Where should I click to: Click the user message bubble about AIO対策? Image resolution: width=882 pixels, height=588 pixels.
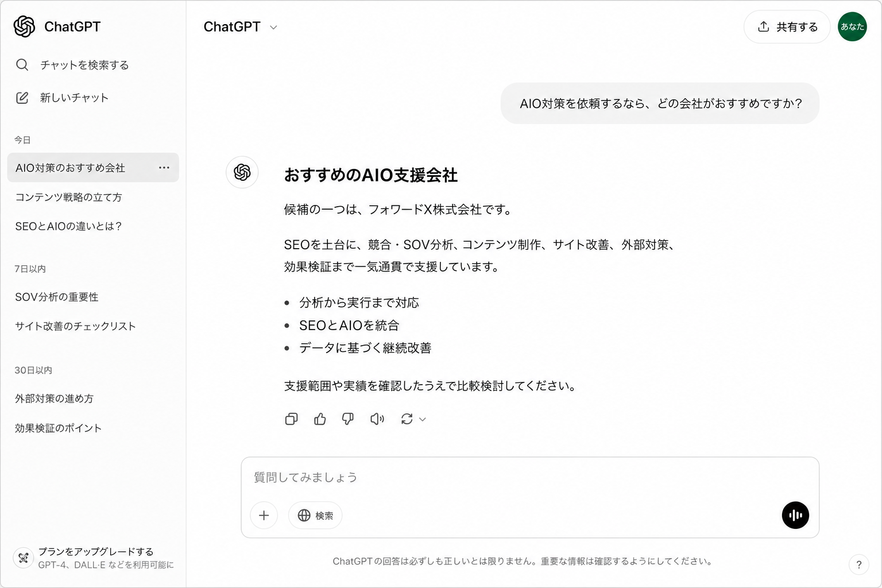[660, 103]
